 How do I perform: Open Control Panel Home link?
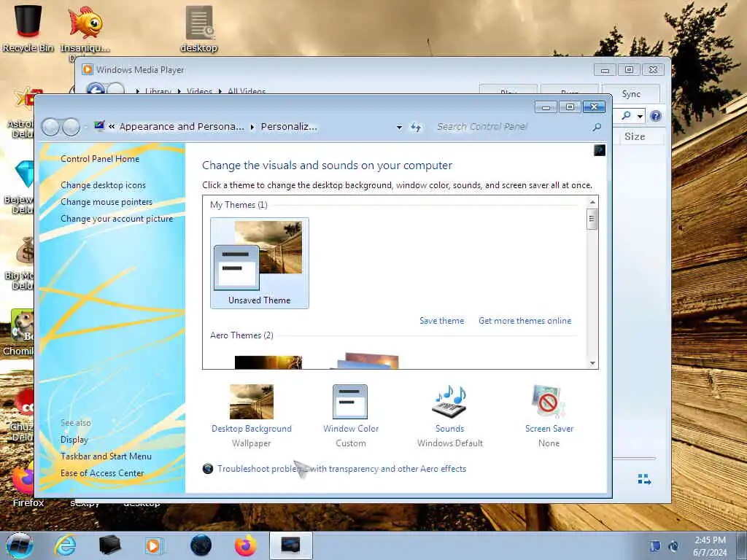100,159
